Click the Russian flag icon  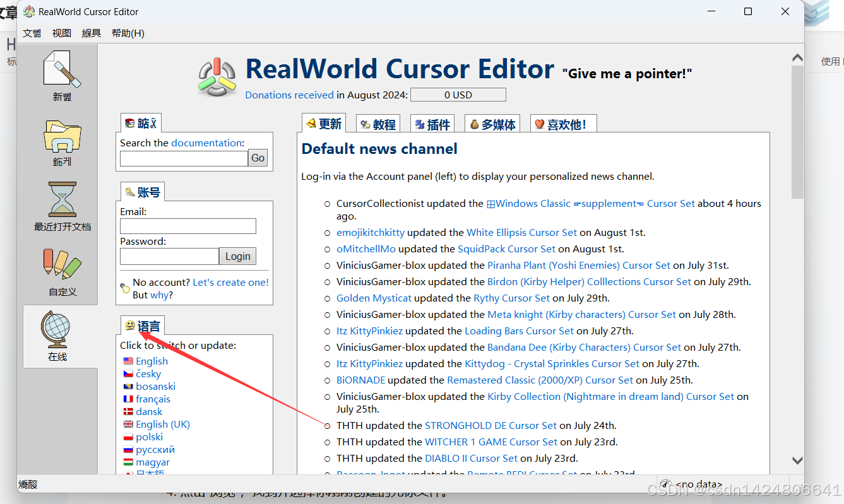click(128, 450)
